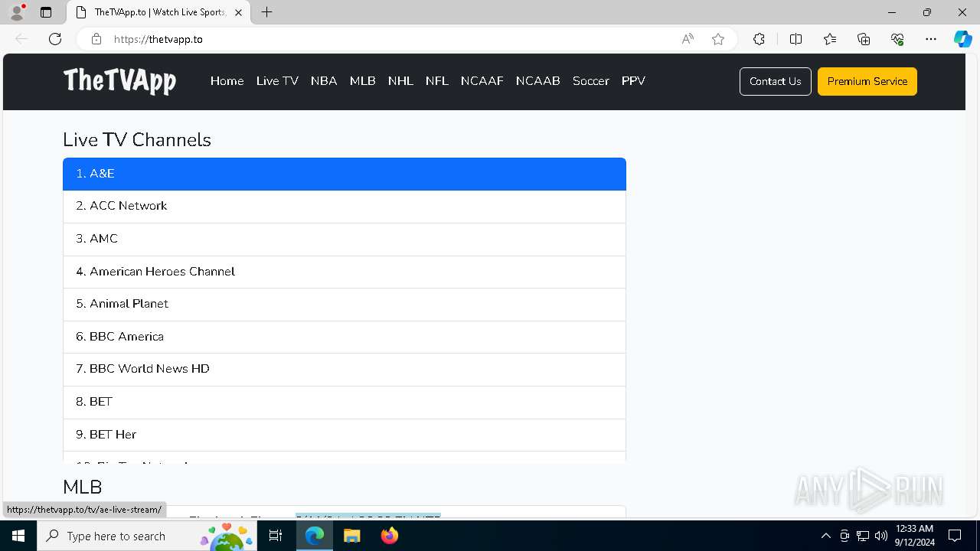Select the A&E channel row
The height and width of the screenshot is (551, 980).
(345, 174)
